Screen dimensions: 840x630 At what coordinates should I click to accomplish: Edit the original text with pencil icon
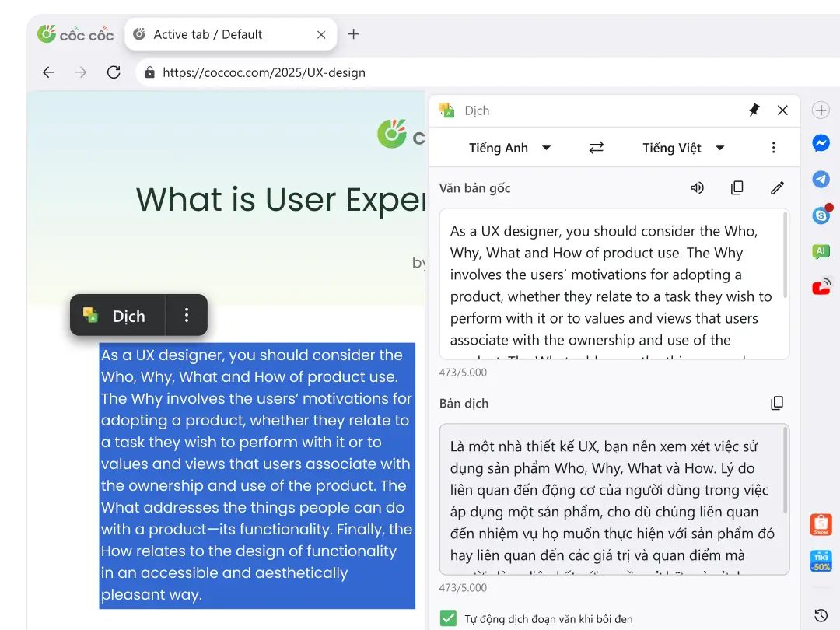(x=777, y=187)
